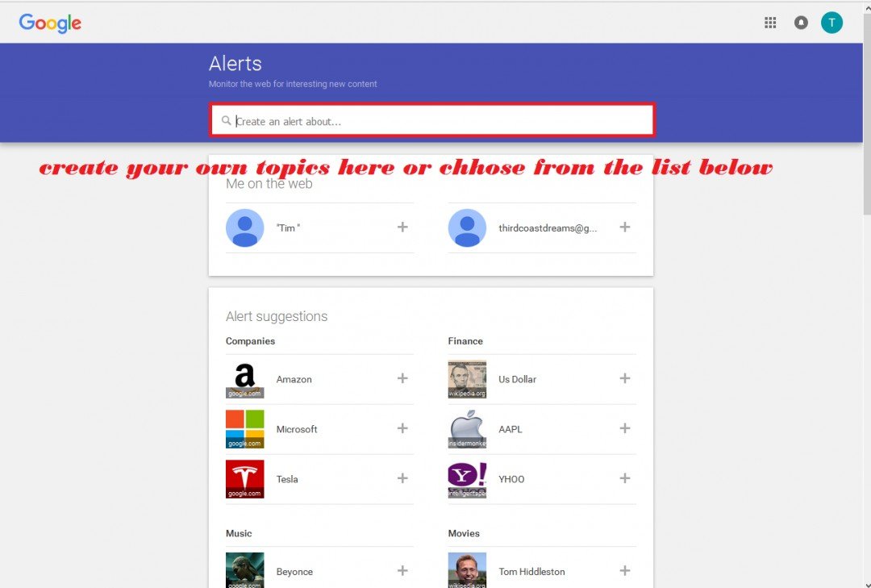Click the Microsoft logo thumbnail
Viewport: 871px width, 588px height.
pyautogui.click(x=245, y=429)
